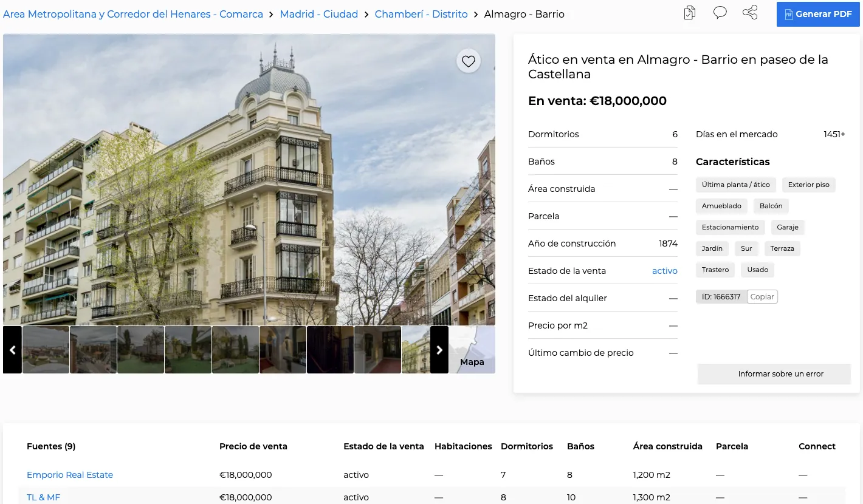
Task: Click the 1,200 m2 area cell
Action: pyautogui.click(x=652, y=475)
